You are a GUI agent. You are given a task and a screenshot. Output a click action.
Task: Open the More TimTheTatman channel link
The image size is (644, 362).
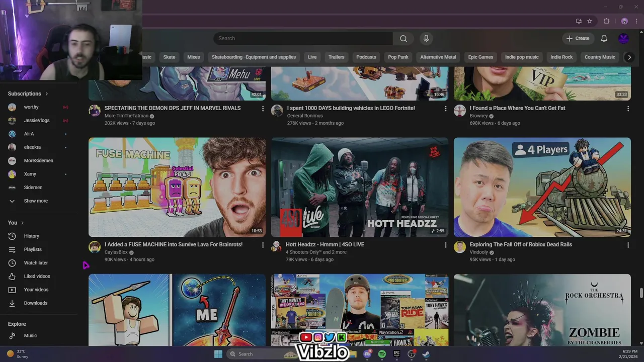(x=126, y=116)
